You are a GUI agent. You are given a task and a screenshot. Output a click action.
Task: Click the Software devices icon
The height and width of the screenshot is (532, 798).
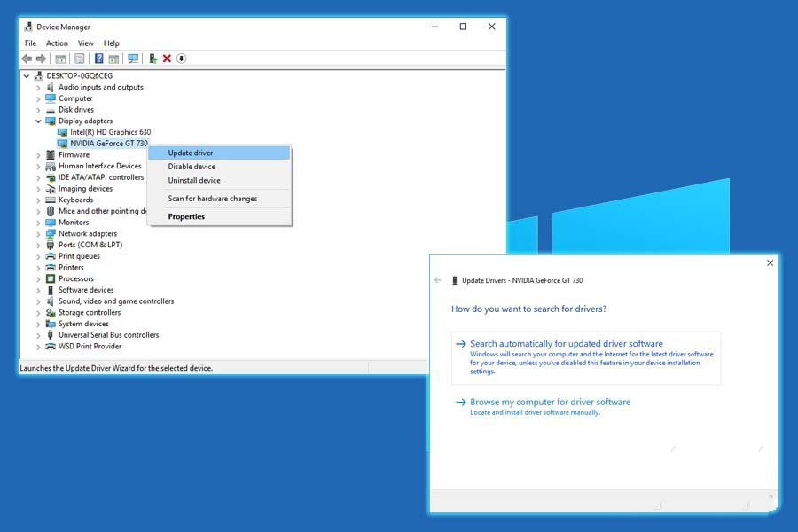(x=51, y=290)
